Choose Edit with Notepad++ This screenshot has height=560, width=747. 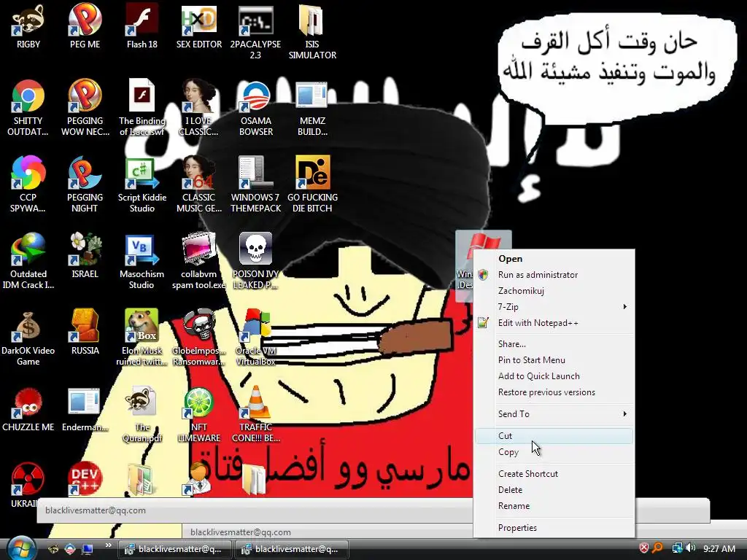tap(554, 323)
